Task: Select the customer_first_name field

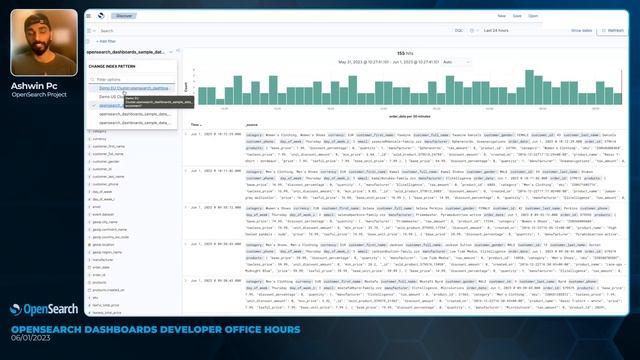Action: point(109,146)
